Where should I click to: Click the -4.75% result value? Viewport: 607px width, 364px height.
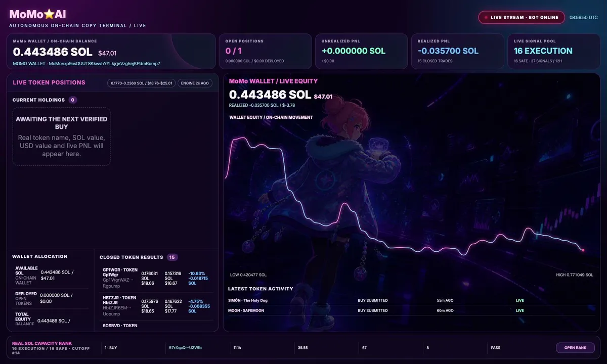click(x=195, y=301)
